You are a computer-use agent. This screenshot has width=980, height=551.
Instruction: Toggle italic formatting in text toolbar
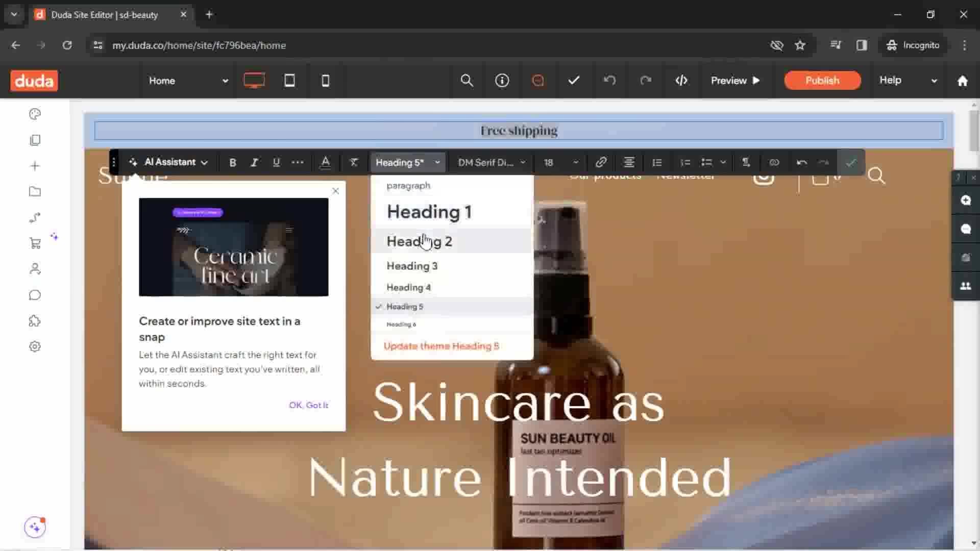click(x=254, y=162)
